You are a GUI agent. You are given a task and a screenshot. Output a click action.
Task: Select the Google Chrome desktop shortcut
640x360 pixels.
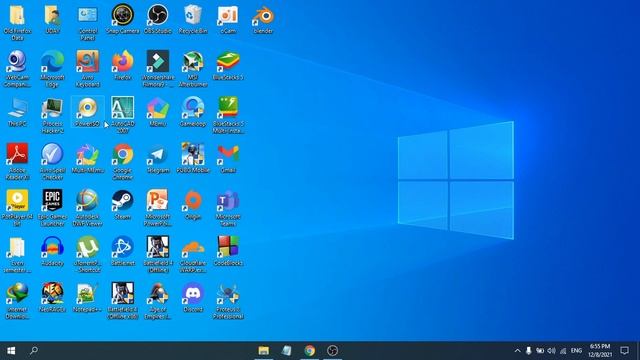123,162
